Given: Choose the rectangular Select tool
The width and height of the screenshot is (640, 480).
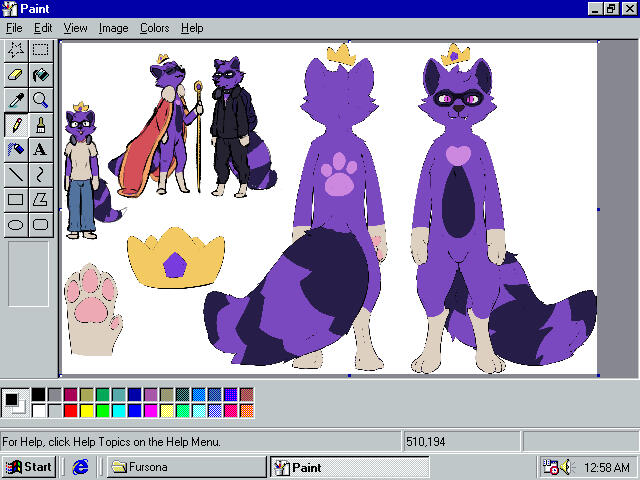Looking at the screenshot, I should point(40,49).
